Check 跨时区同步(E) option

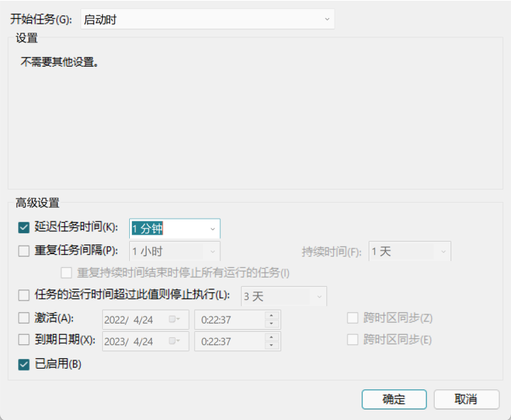pyautogui.click(x=353, y=340)
